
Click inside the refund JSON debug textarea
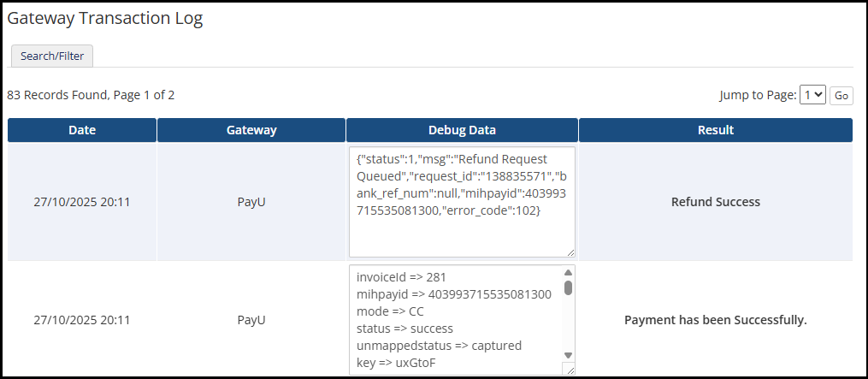[x=462, y=201]
